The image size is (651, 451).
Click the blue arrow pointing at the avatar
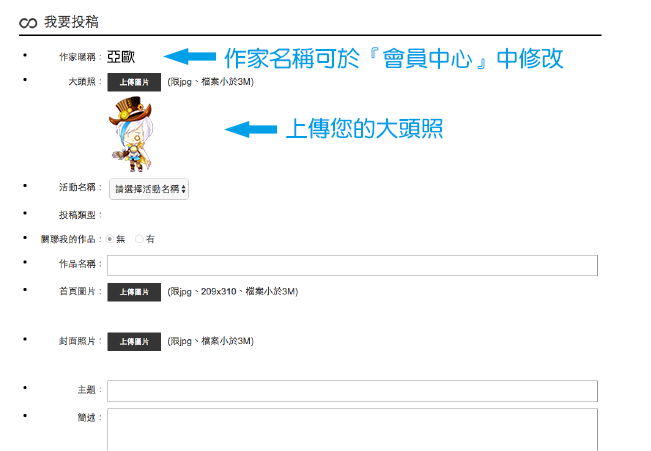coord(251,129)
